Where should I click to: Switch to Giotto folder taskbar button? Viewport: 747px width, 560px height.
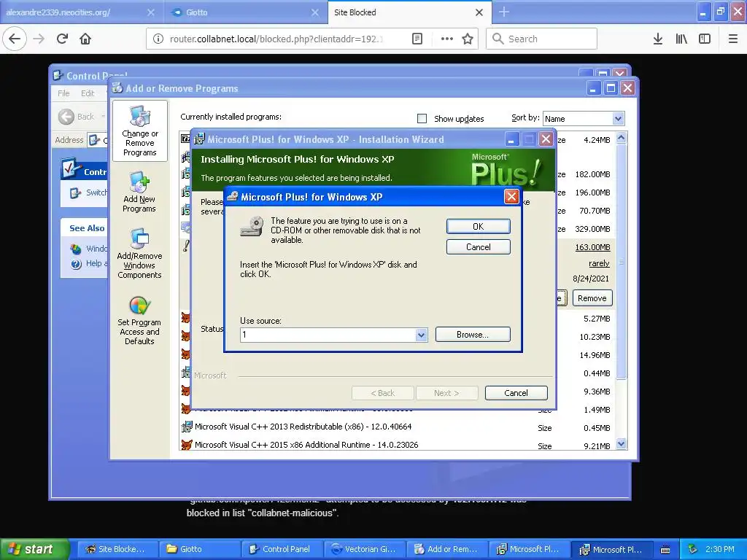tap(199, 549)
